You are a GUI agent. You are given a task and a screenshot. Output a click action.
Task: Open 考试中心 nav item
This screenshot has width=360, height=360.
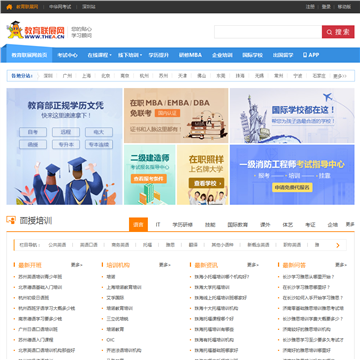coord(68,55)
